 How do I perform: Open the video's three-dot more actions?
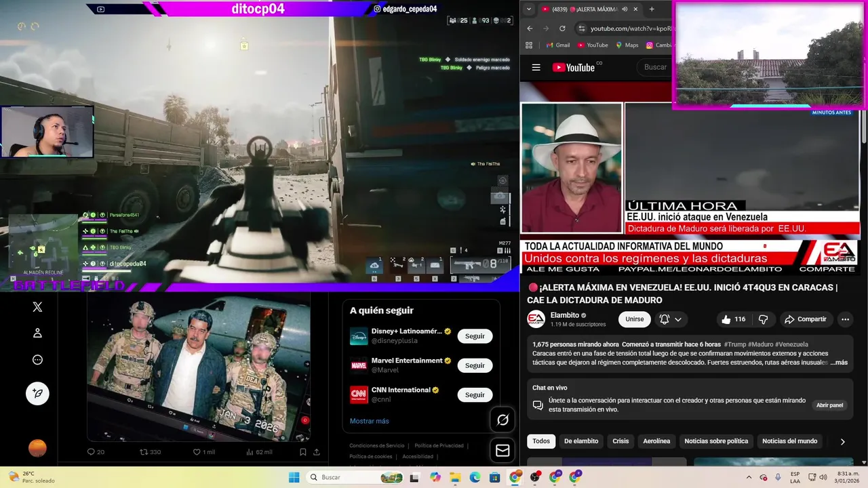click(845, 319)
